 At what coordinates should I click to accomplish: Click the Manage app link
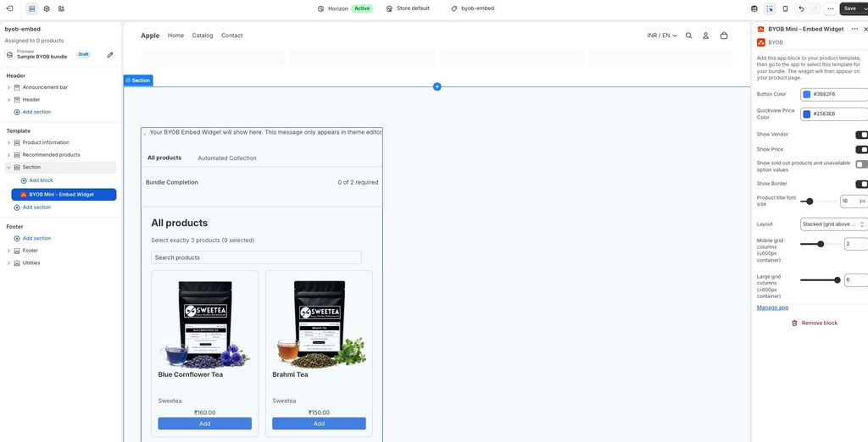(x=772, y=307)
